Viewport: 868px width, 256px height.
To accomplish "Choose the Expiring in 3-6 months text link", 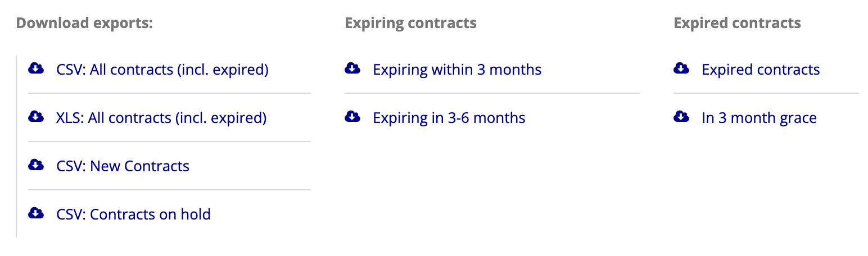I will click(x=449, y=118).
